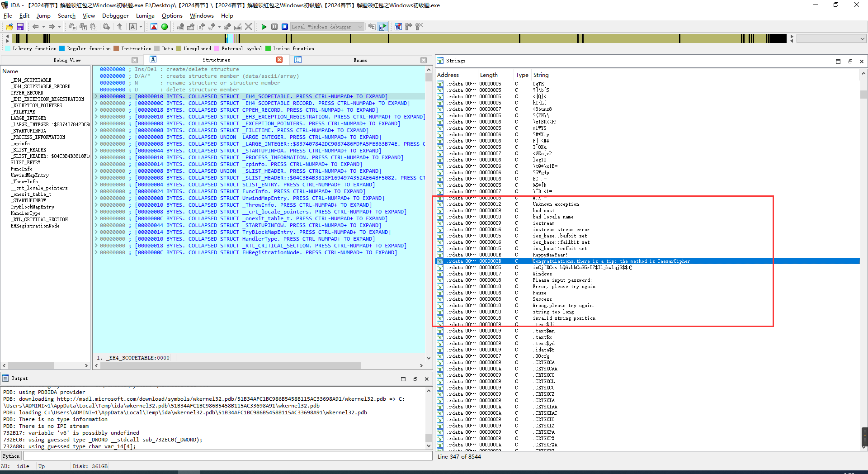Switch to the Debug View tab
The height and width of the screenshot is (474, 868).
[67, 60]
